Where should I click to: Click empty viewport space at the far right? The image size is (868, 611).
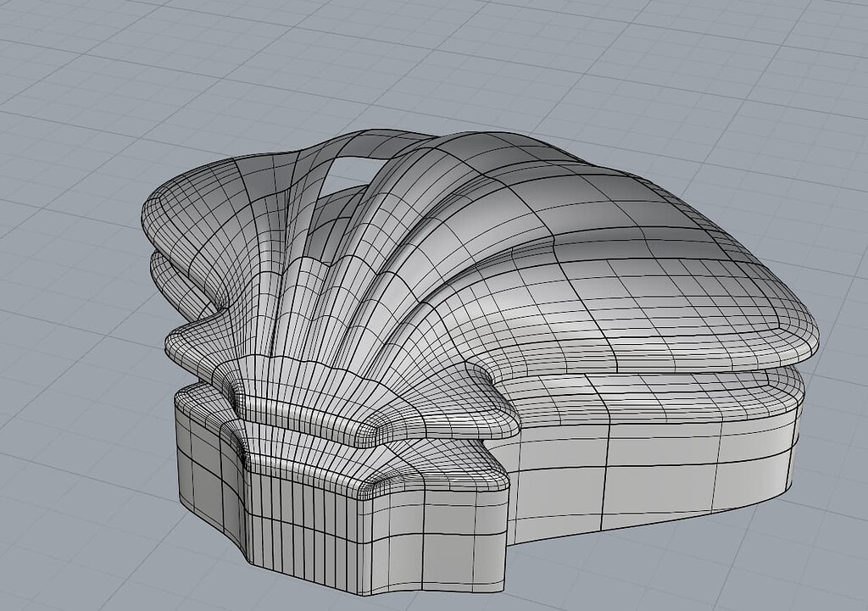pyautogui.click(x=839, y=169)
